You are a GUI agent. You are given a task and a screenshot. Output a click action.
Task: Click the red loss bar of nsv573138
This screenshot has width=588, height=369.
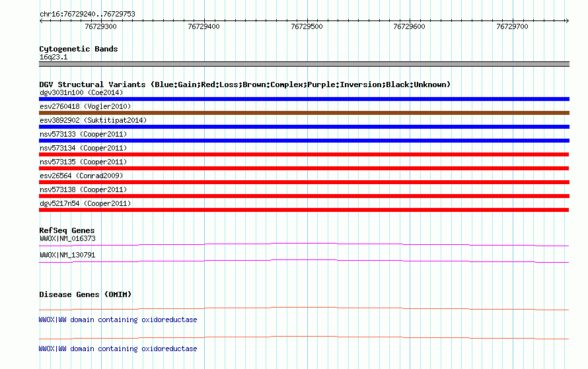click(304, 196)
